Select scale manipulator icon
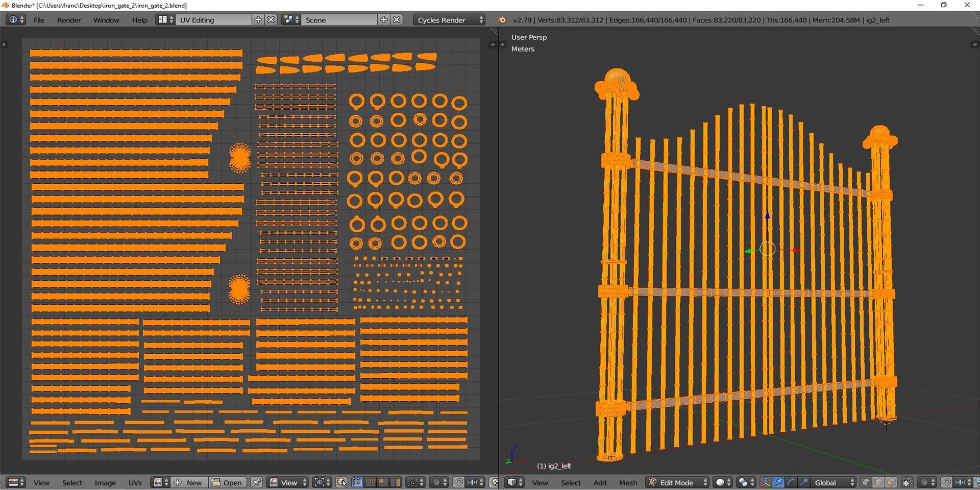The height and width of the screenshot is (490, 980). click(x=803, y=482)
